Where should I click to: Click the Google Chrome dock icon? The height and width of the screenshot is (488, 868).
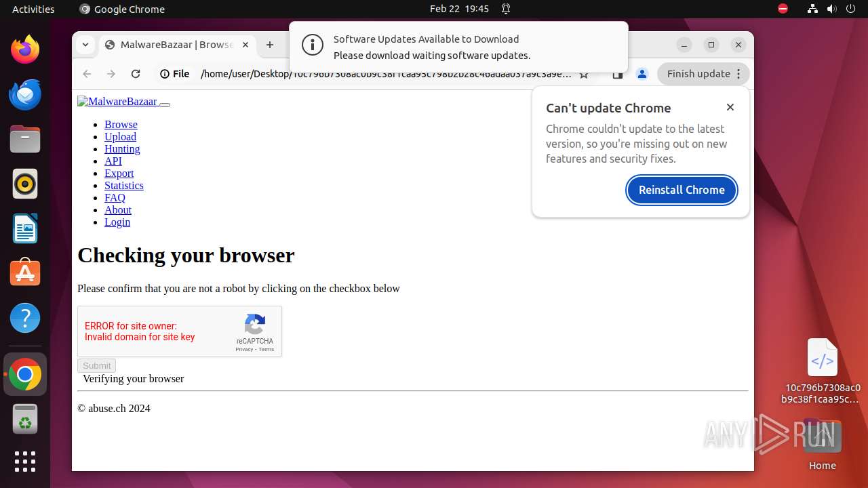(25, 374)
